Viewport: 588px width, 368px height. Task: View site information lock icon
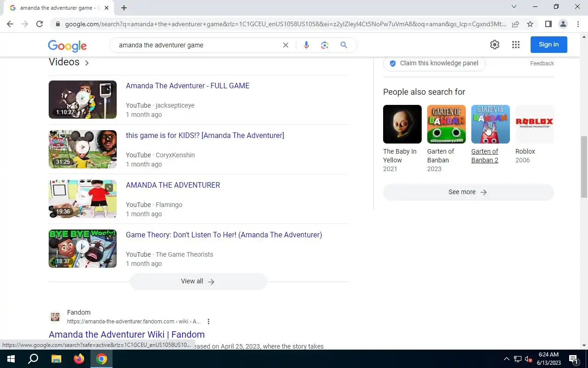(x=57, y=24)
